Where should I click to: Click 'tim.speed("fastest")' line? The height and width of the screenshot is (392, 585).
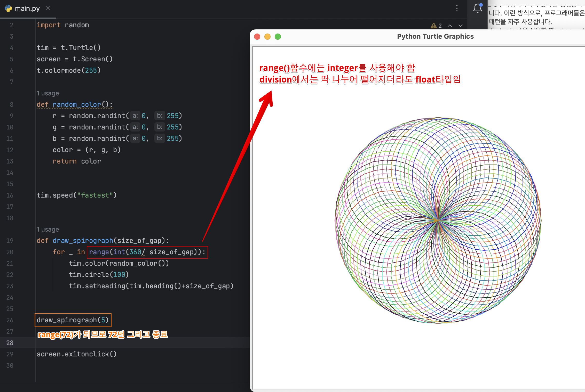77,195
